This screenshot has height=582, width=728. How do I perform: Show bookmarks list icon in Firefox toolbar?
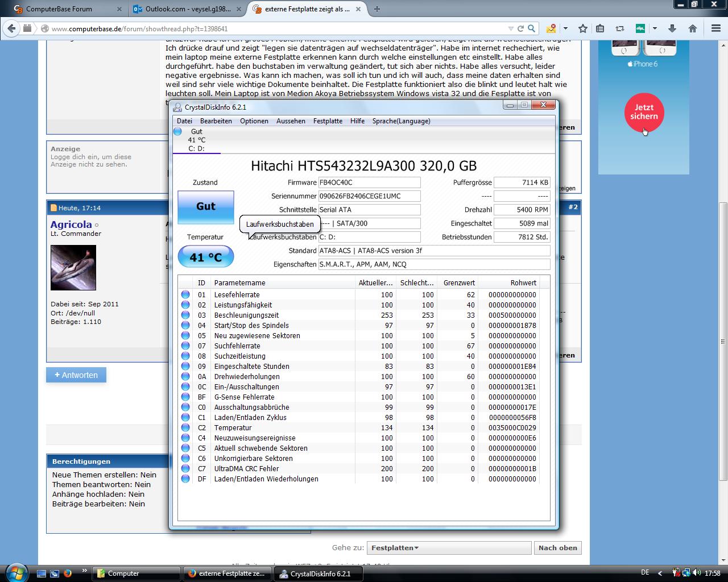[x=600, y=28]
